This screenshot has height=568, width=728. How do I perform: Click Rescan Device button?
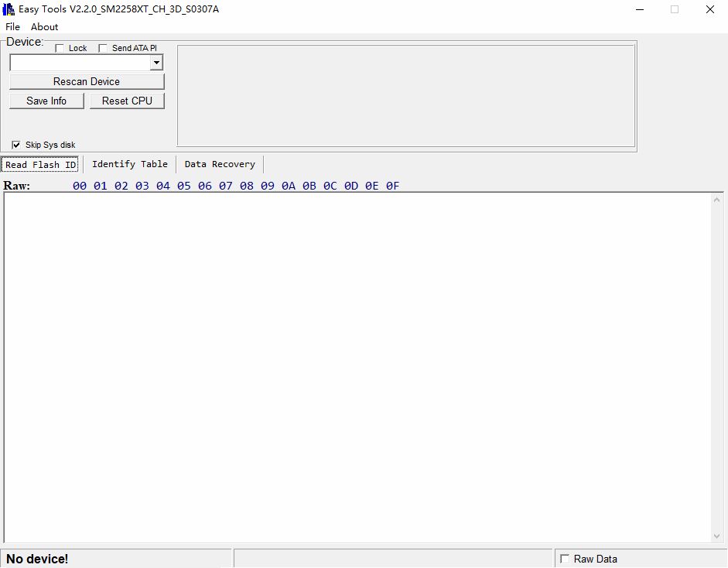(87, 82)
